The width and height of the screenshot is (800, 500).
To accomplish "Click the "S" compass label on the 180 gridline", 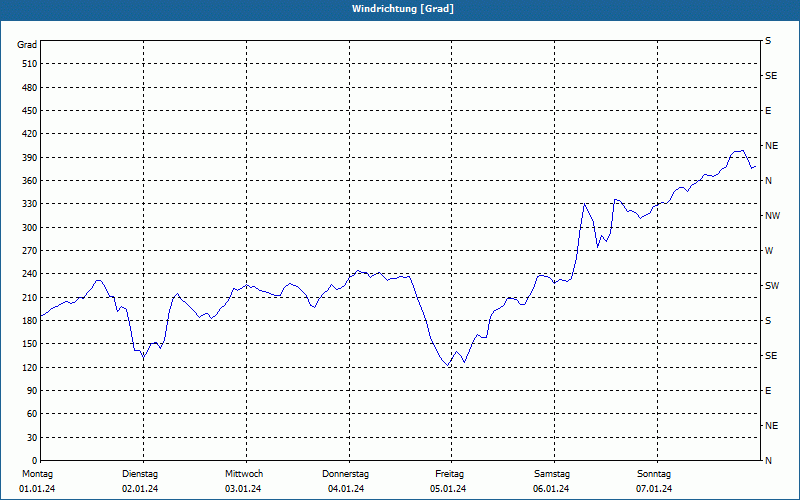I will click(768, 321).
